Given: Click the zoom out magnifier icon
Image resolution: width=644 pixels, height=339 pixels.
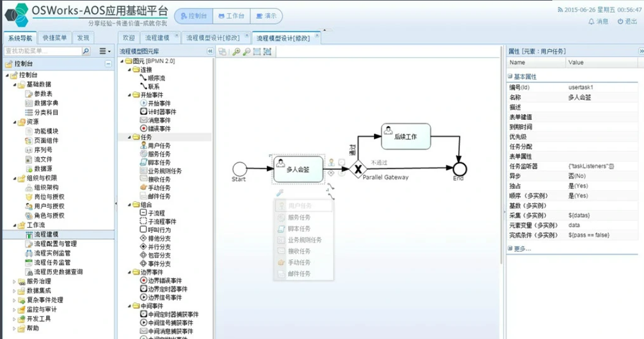Looking at the screenshot, I should click(x=246, y=52).
